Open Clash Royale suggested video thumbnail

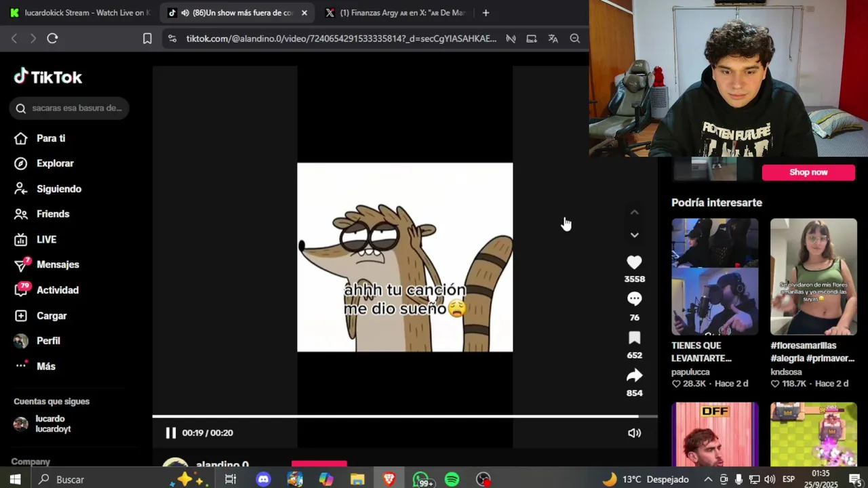(814, 434)
